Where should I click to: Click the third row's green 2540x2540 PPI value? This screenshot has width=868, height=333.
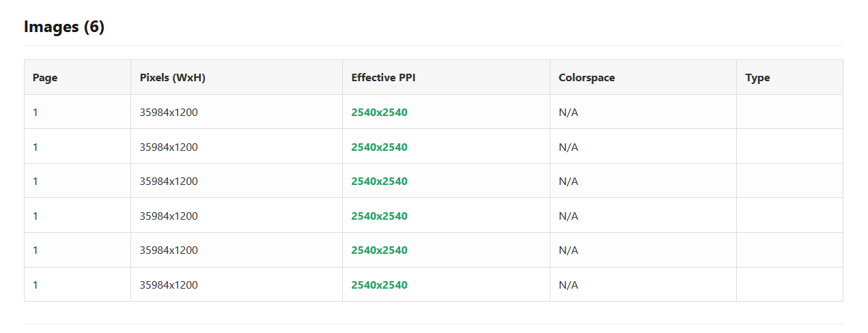[x=379, y=182]
